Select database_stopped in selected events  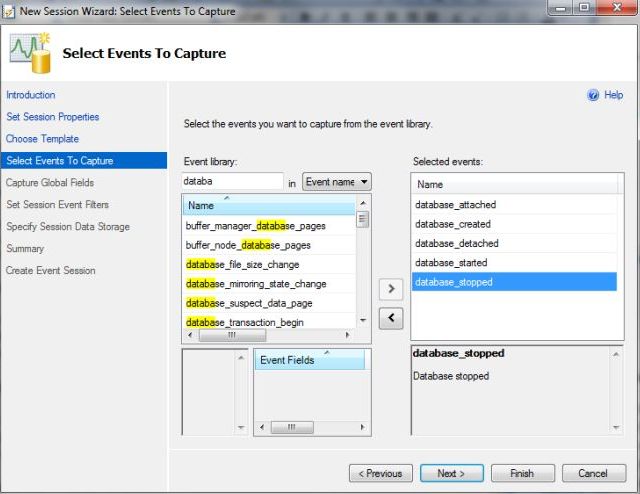coord(514,282)
